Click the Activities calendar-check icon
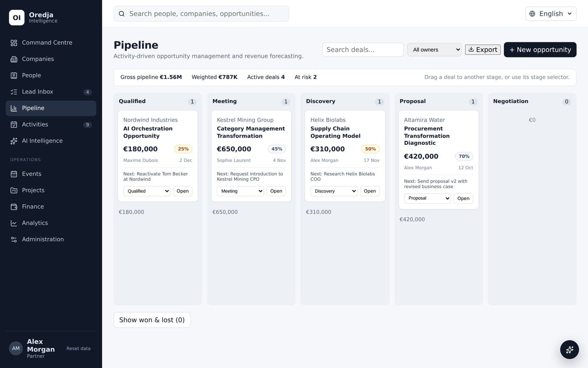Screen dimensions: 588x368 pyautogui.click(x=14, y=125)
